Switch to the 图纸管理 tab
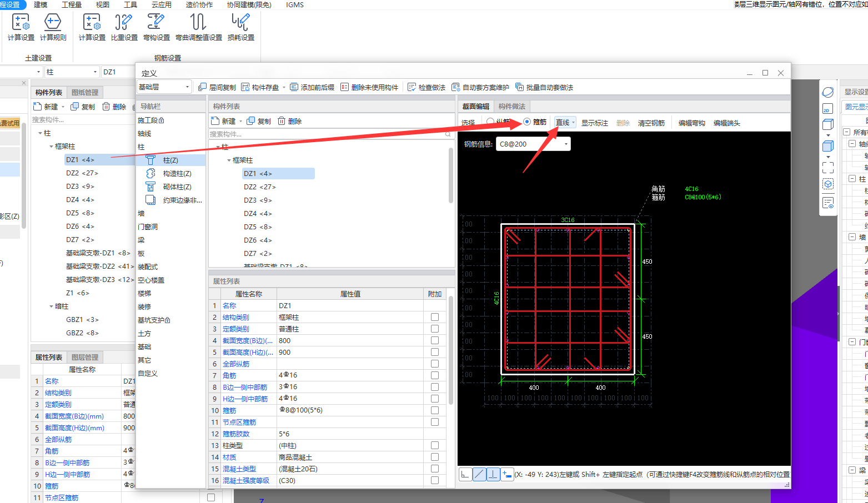This screenshot has height=503, width=868. coord(85,92)
